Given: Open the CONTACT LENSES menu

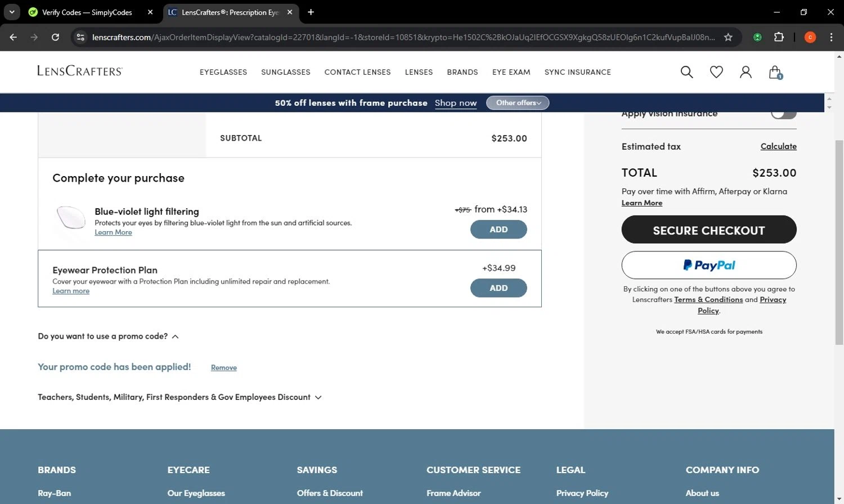Looking at the screenshot, I should 357,72.
